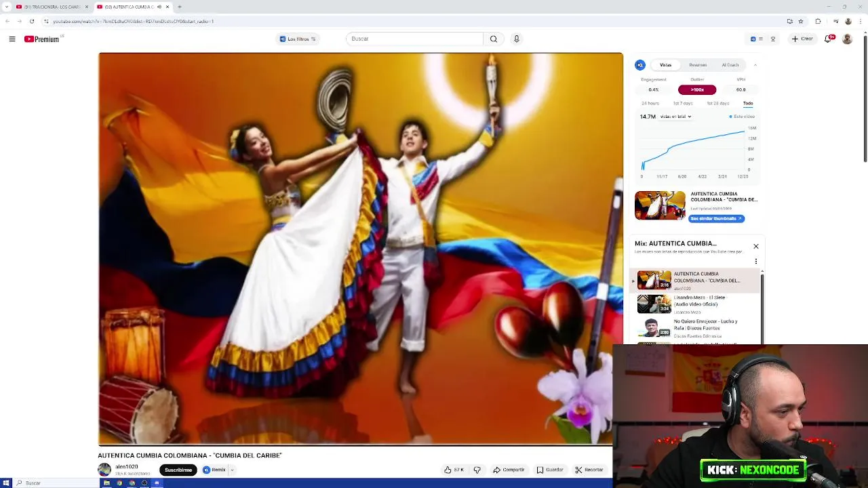The height and width of the screenshot is (488, 868).
Task: Click See similar thumbnails button
Action: point(717,218)
